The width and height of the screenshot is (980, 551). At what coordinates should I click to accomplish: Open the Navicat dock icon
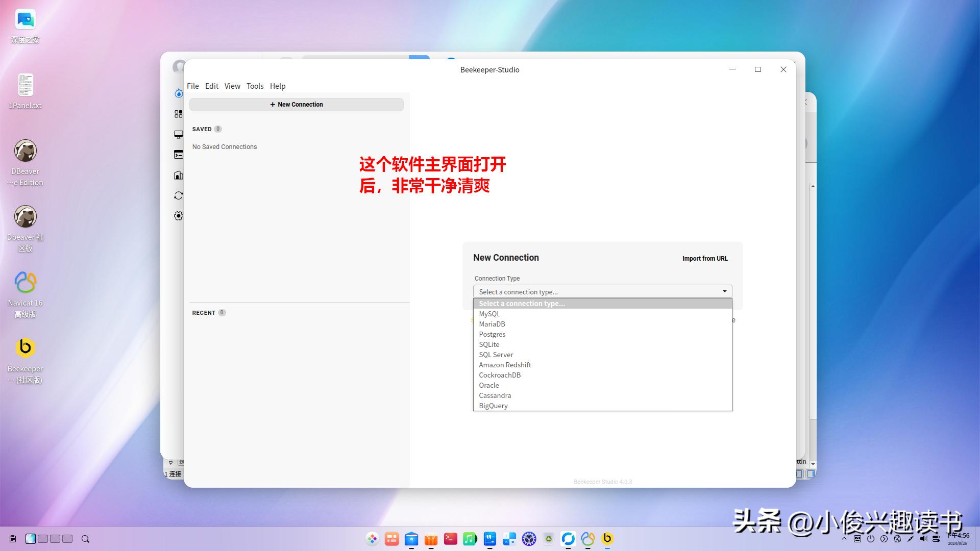tap(587, 539)
